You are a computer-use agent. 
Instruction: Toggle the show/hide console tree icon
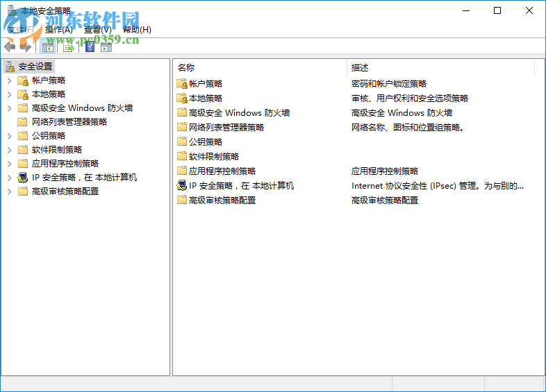47,47
